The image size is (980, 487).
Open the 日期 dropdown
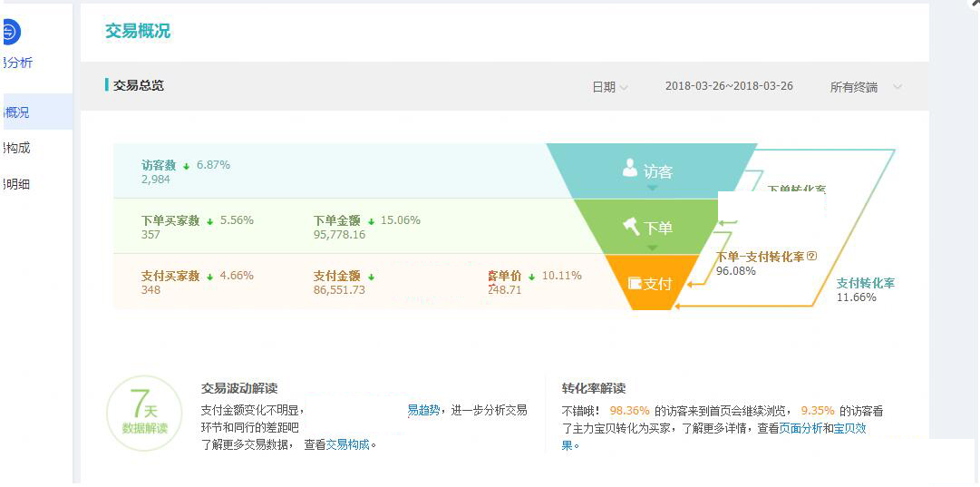pyautogui.click(x=610, y=87)
